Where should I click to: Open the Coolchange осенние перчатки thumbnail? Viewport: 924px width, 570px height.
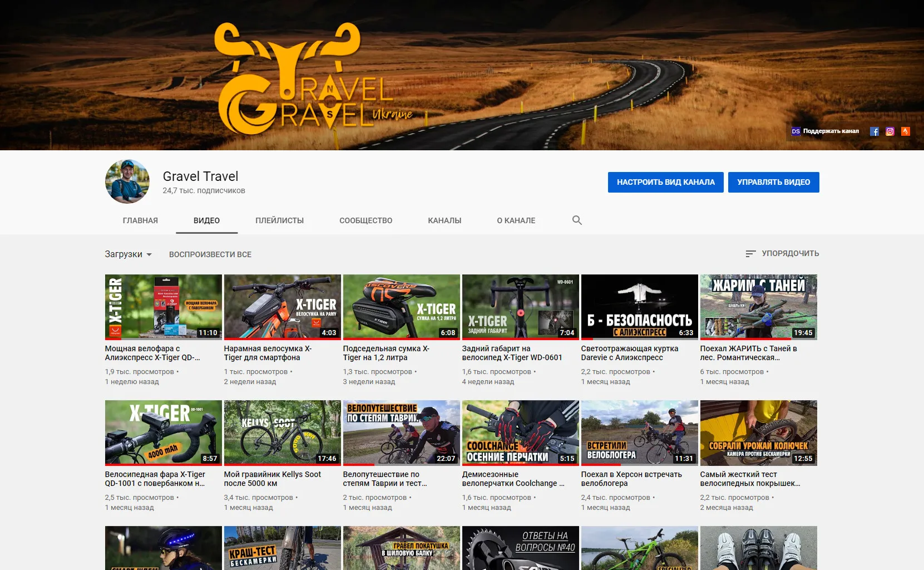(521, 433)
